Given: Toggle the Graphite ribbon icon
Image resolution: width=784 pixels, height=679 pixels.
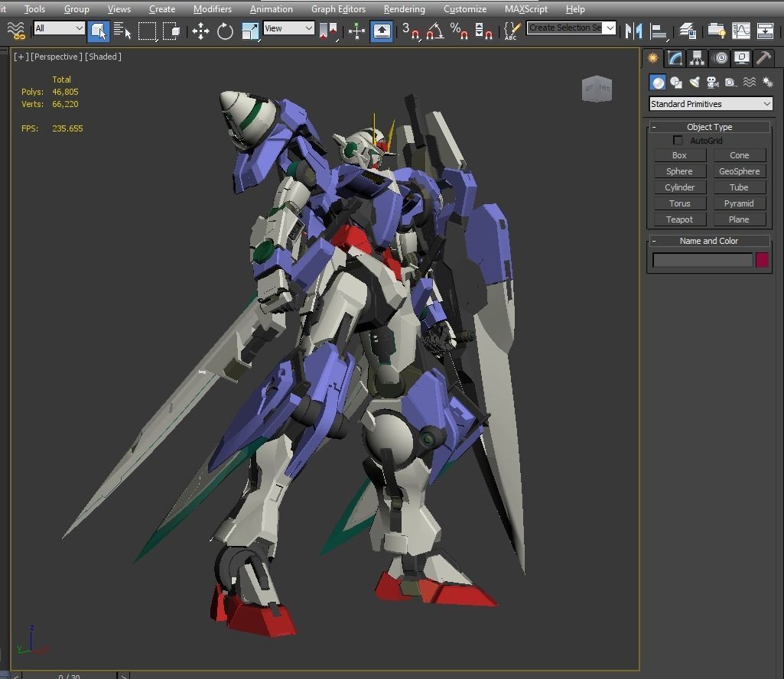Looking at the screenshot, I should (x=717, y=31).
